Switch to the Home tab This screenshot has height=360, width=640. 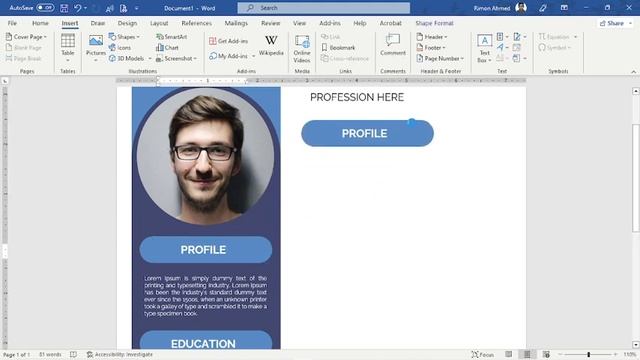(x=40, y=23)
